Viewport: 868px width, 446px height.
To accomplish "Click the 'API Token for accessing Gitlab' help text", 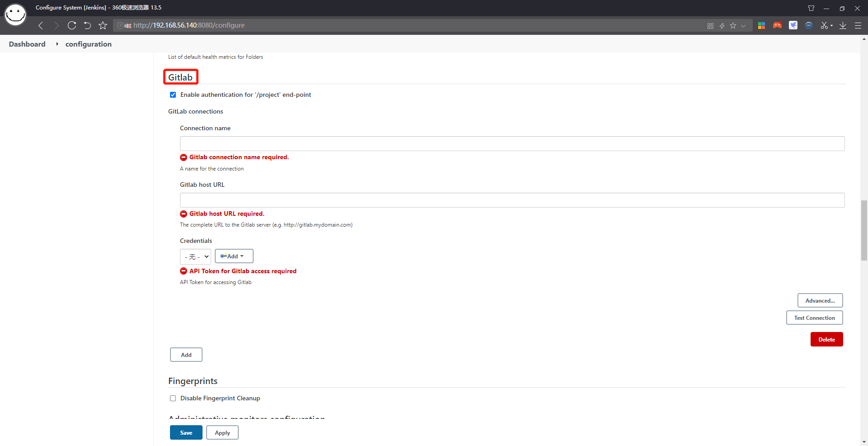I will tap(216, 282).
